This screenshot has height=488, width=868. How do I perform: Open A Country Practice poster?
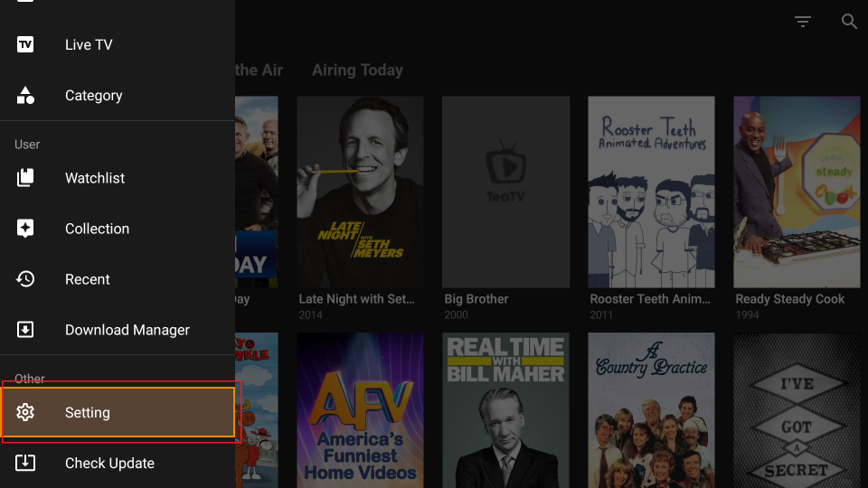(x=652, y=410)
